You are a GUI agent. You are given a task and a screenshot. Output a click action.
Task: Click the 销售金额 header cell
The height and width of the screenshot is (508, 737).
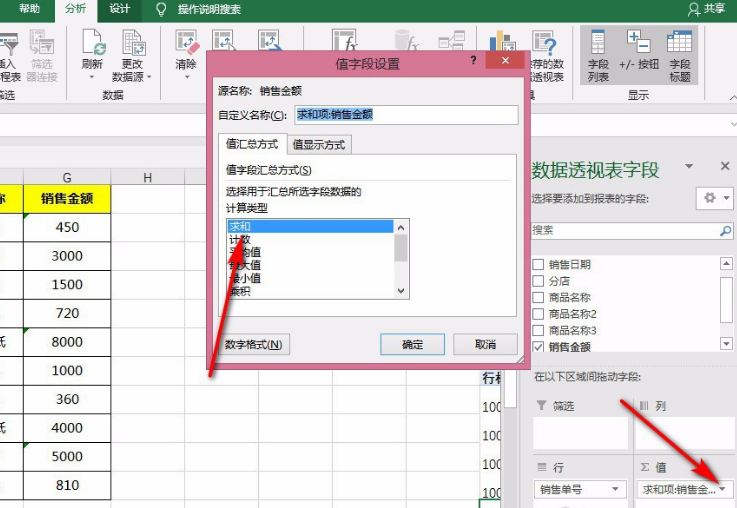pos(67,199)
